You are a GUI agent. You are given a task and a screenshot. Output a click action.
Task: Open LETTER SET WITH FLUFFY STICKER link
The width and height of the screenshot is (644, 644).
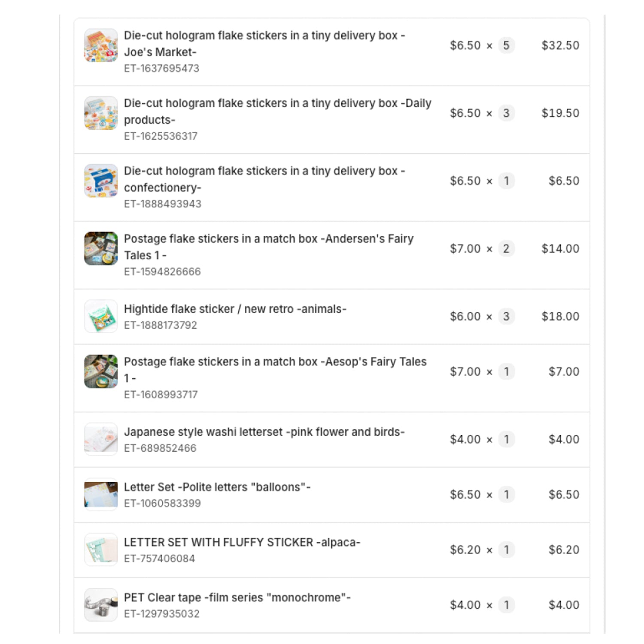(x=242, y=543)
